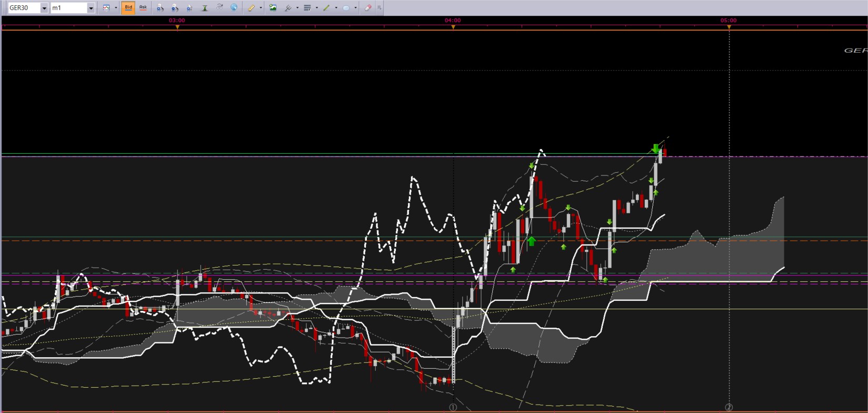Expand the levels tool dropdown arrow
Image resolution: width=868 pixels, height=413 pixels.
(317, 8)
